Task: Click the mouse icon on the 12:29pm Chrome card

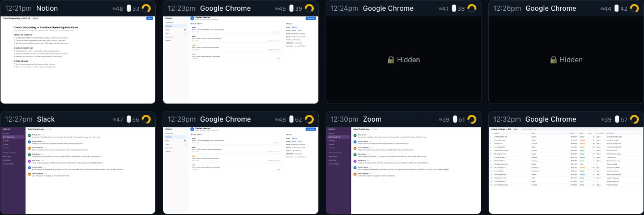Action: (292, 119)
